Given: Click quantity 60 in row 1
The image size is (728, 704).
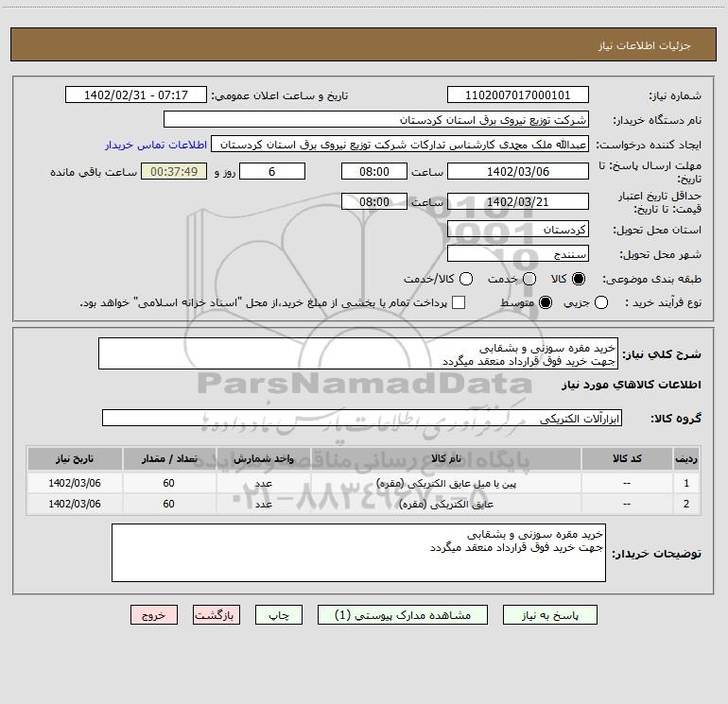Looking at the screenshot, I should [168, 483].
